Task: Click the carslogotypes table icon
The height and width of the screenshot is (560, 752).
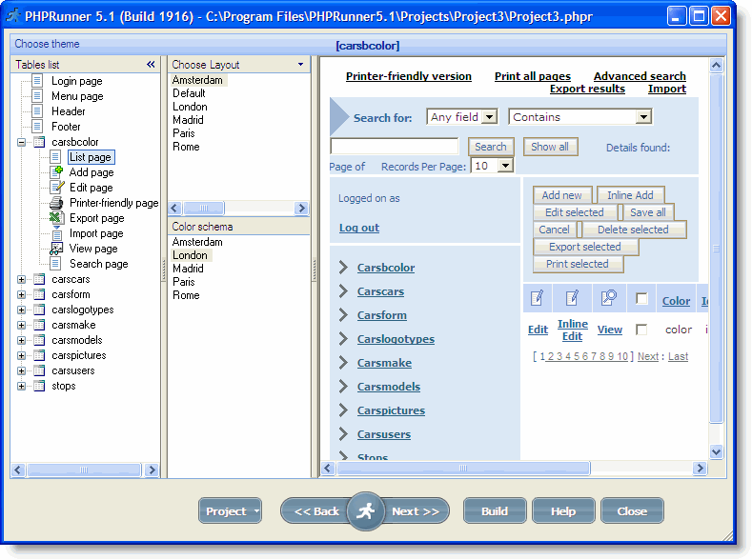Action: [39, 310]
